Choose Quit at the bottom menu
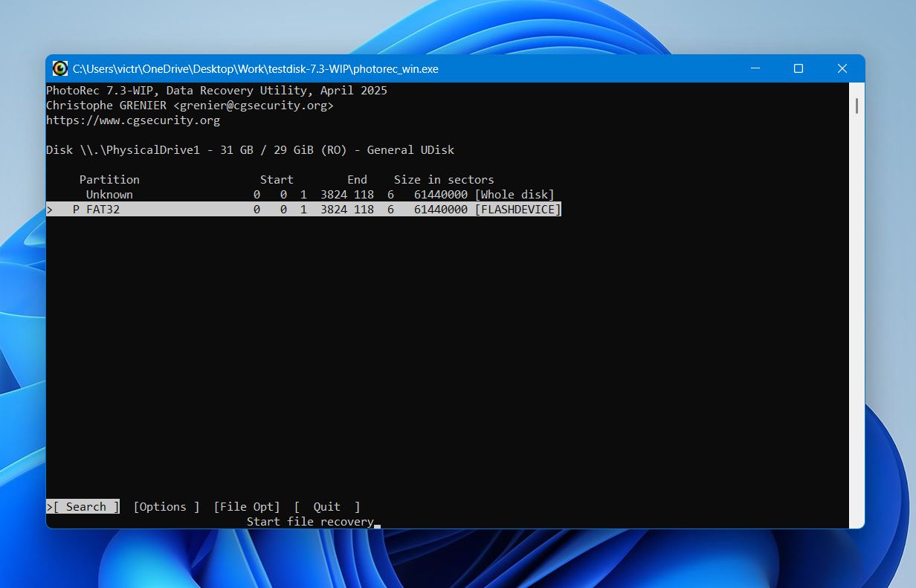Viewport: 916px width, 588px height. [327, 507]
